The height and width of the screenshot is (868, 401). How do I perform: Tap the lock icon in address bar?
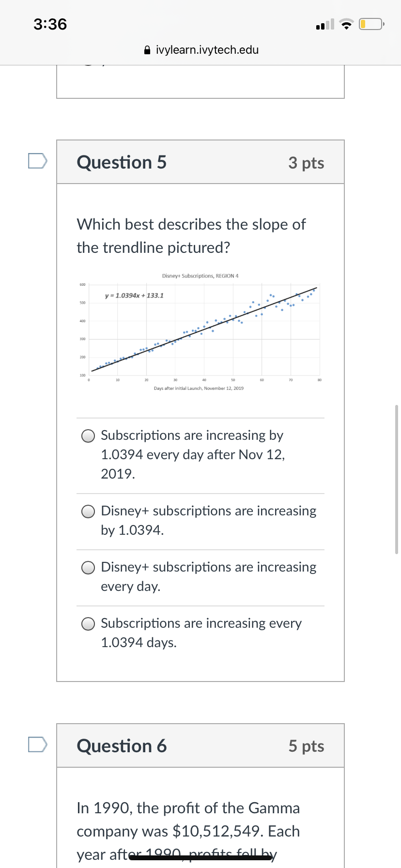tap(148, 50)
